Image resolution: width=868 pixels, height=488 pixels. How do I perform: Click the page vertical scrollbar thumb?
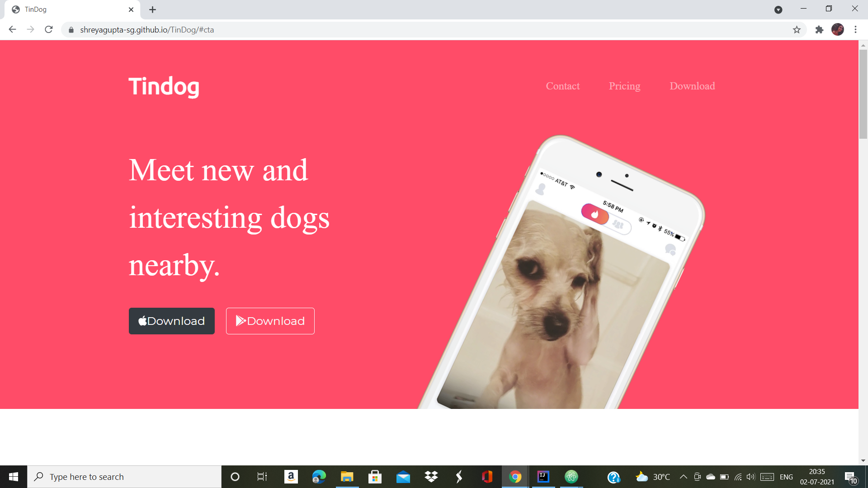click(x=863, y=94)
